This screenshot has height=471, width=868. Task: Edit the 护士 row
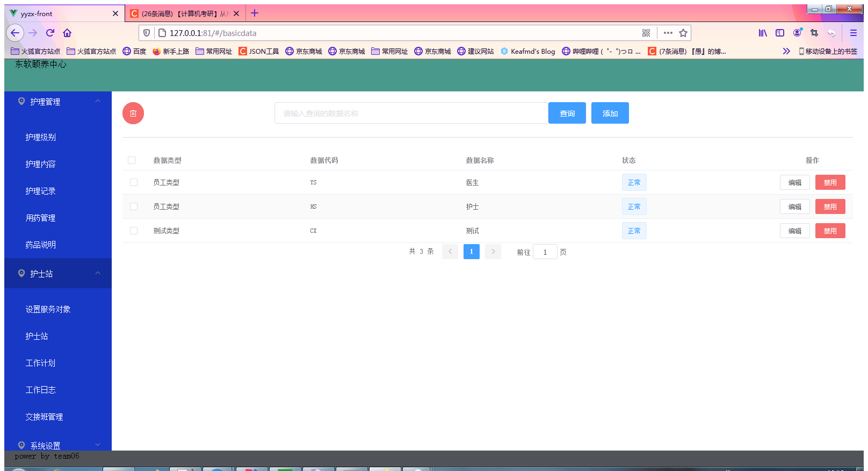[x=795, y=206]
